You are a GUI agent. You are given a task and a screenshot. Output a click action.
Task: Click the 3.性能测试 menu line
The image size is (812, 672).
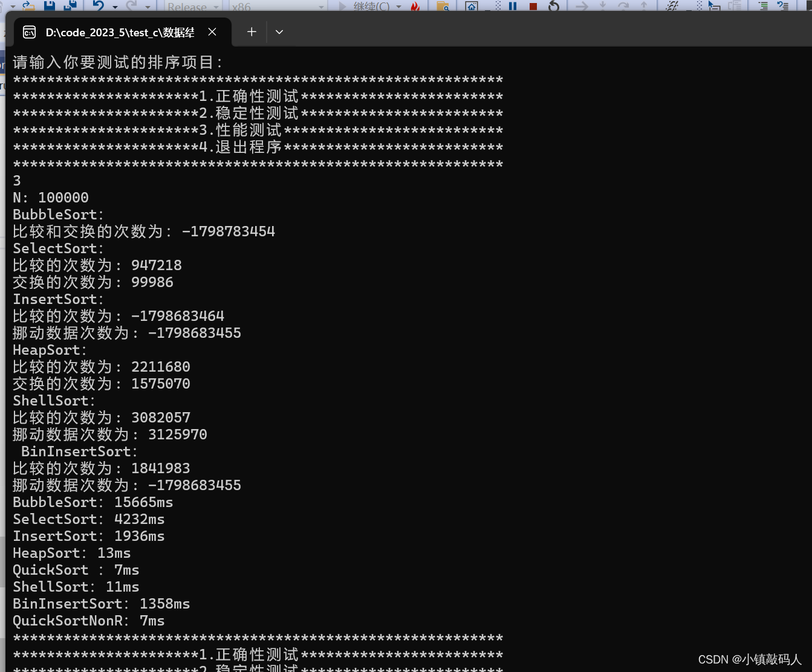tap(258, 130)
